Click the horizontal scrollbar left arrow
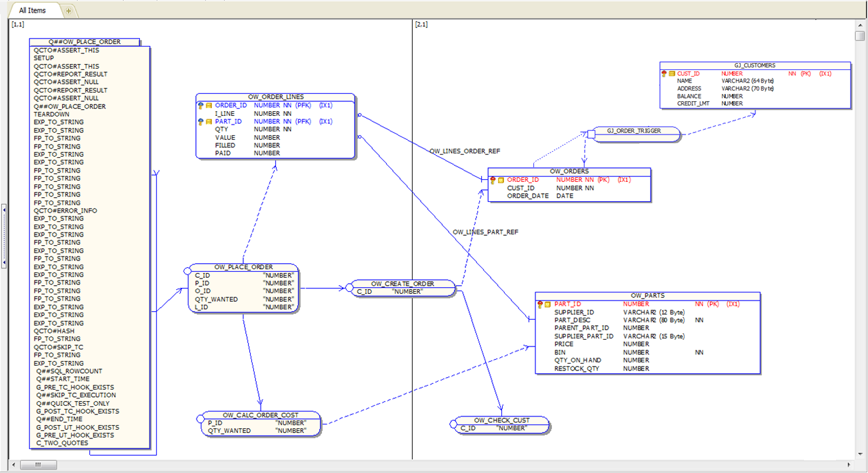 [13, 464]
